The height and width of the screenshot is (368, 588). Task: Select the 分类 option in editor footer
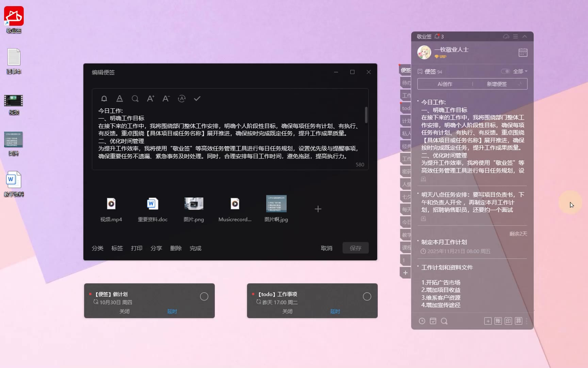pos(97,248)
